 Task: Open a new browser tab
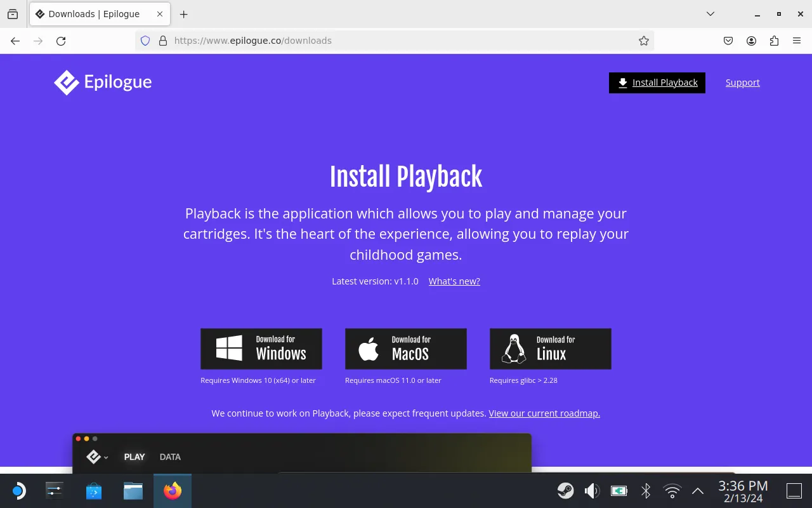(x=184, y=14)
